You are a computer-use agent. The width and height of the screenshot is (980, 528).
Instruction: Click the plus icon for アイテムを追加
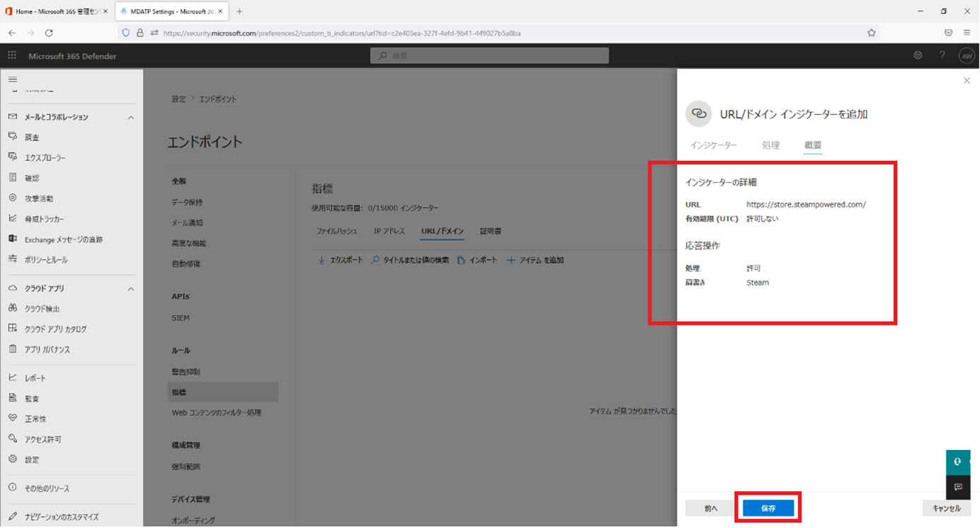coord(511,260)
